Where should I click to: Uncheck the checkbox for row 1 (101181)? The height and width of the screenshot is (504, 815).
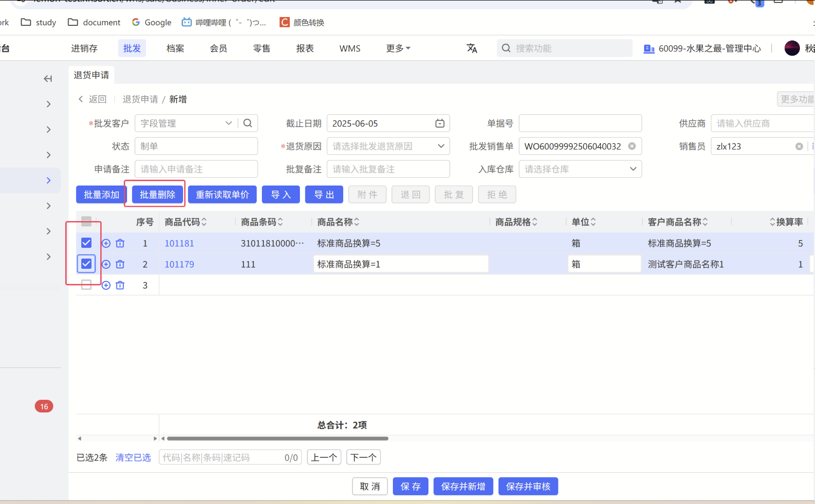pos(86,243)
